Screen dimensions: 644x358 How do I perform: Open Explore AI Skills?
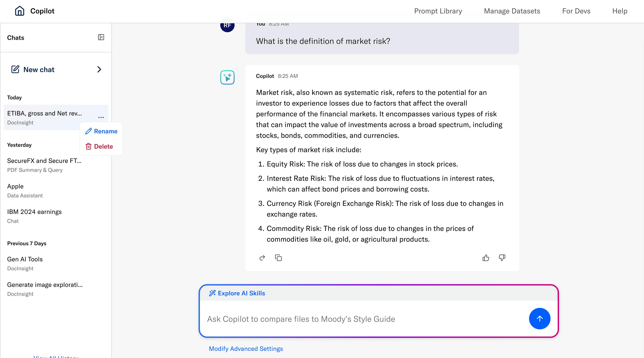click(x=237, y=293)
